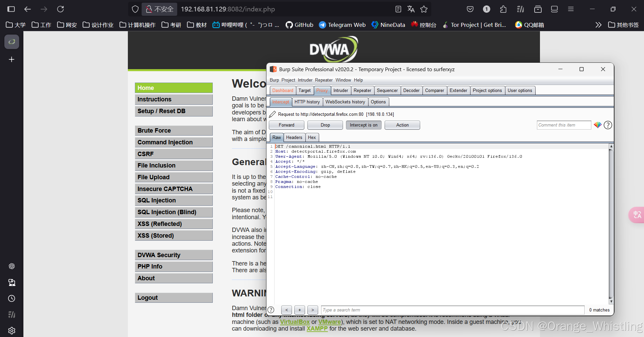644x337 pixels.
Task: Open the Proxy HTTP history subtab
Action: point(307,102)
